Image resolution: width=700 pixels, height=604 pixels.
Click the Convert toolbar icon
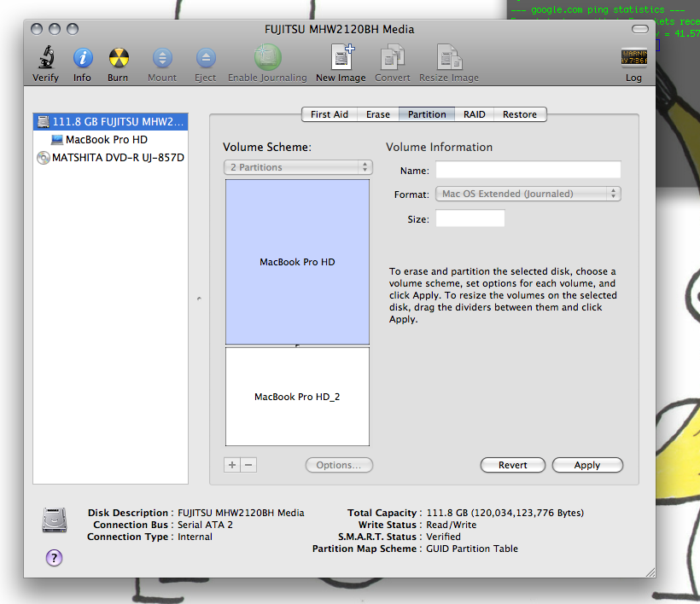(x=393, y=57)
